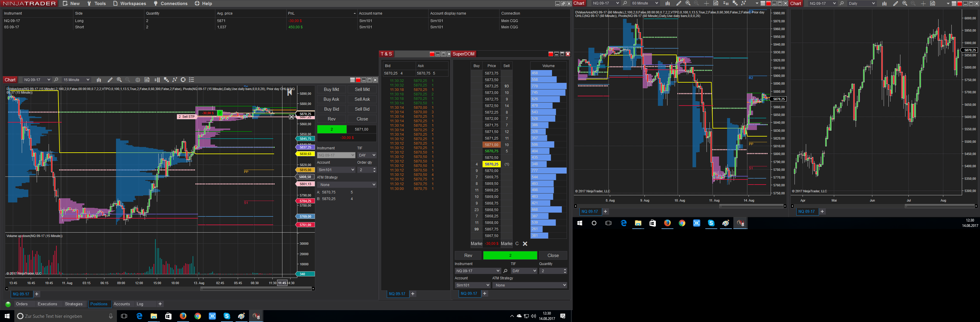Click the red link button in 15 Minute chart
Screen dimensions: 980x322
(x=358, y=80)
